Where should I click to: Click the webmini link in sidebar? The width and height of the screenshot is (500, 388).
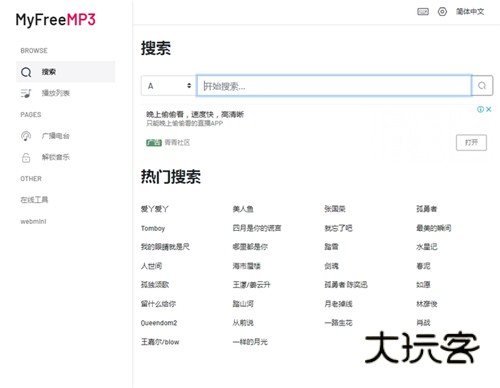click(x=33, y=221)
